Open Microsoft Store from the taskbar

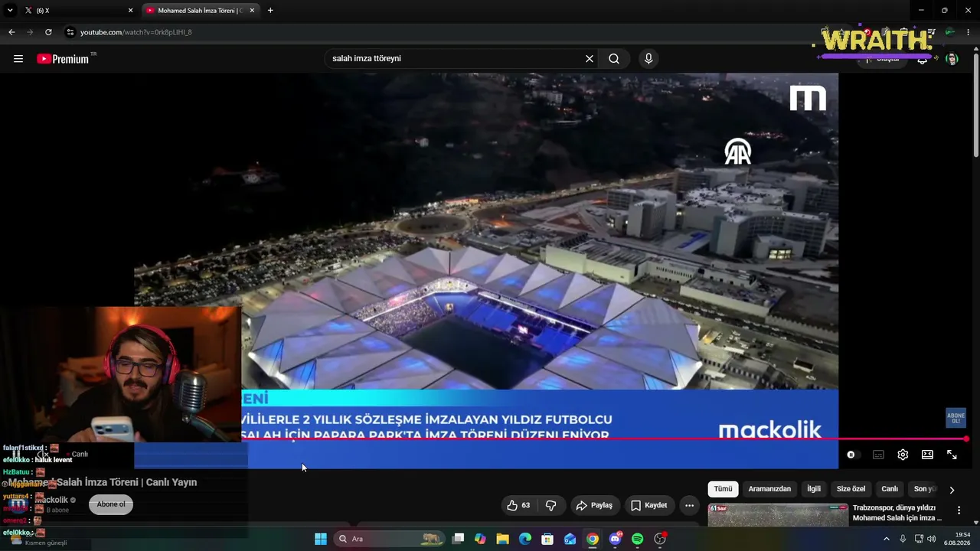point(547,539)
